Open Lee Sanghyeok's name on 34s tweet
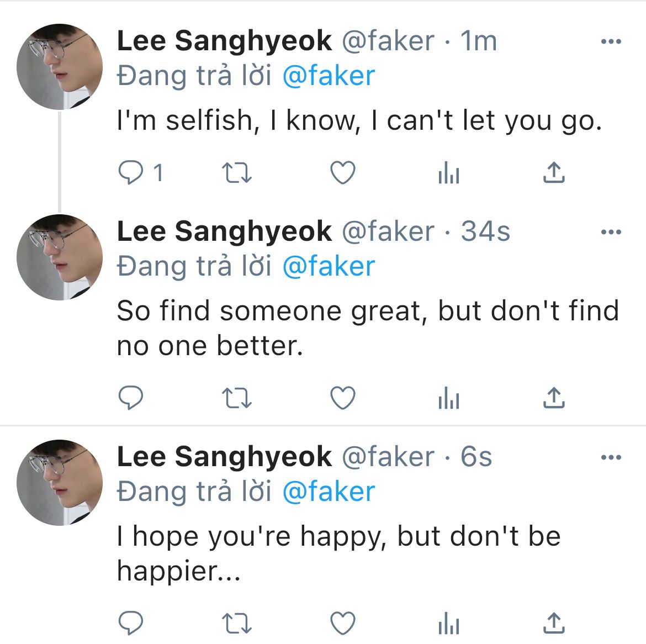Image resolution: width=646 pixels, height=644 pixels. (225, 231)
